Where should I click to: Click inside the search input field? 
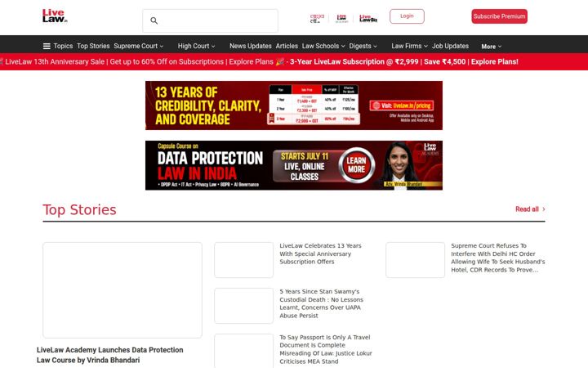[211, 20]
